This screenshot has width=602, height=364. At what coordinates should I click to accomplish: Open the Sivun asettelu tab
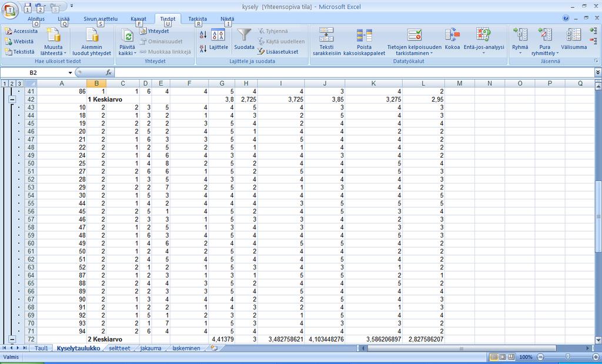[x=101, y=19]
